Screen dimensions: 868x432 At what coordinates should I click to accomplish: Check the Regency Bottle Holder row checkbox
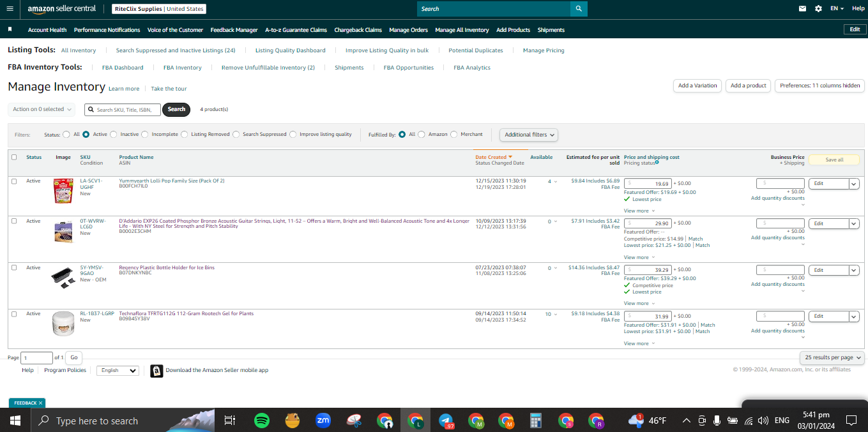pyautogui.click(x=14, y=267)
